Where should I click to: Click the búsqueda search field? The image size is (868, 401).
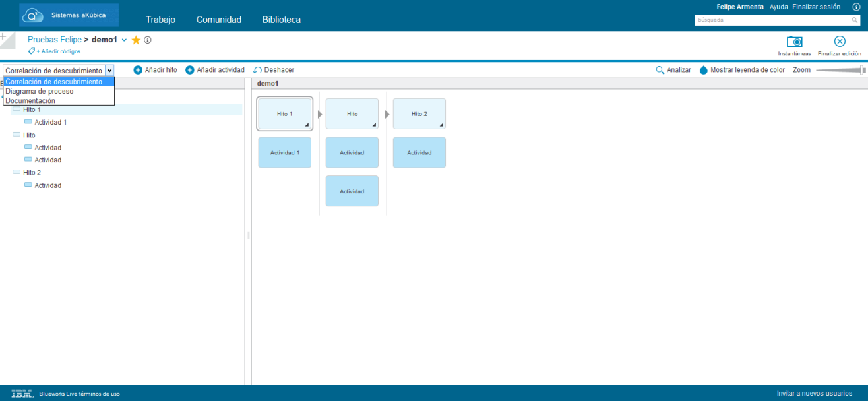[777, 20]
